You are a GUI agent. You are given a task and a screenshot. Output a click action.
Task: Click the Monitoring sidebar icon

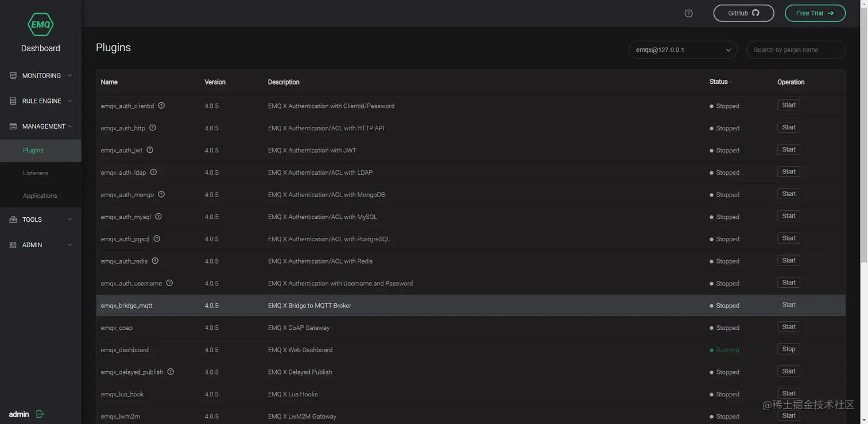(x=13, y=75)
